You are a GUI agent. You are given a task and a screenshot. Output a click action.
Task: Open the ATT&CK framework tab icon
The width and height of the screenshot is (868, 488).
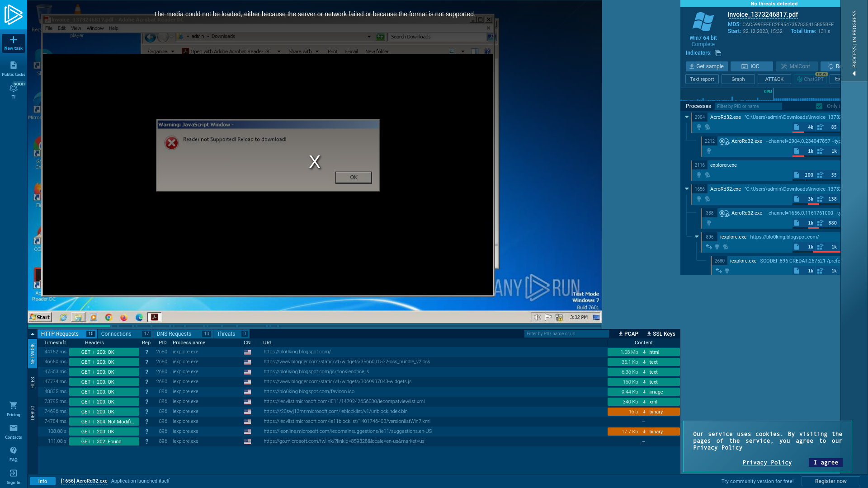pyautogui.click(x=774, y=79)
